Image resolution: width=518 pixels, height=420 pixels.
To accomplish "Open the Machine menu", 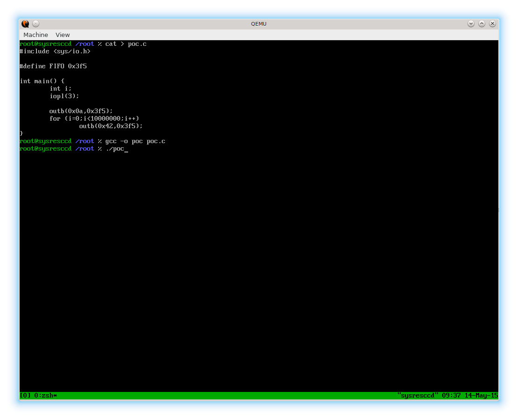I will click(36, 35).
